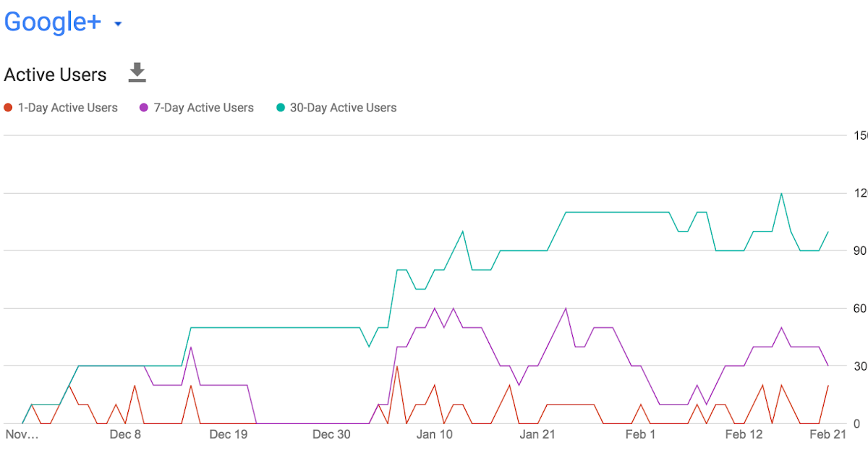This screenshot has width=868, height=456.
Task: Click the Jan 21 date label
Action: point(537,434)
